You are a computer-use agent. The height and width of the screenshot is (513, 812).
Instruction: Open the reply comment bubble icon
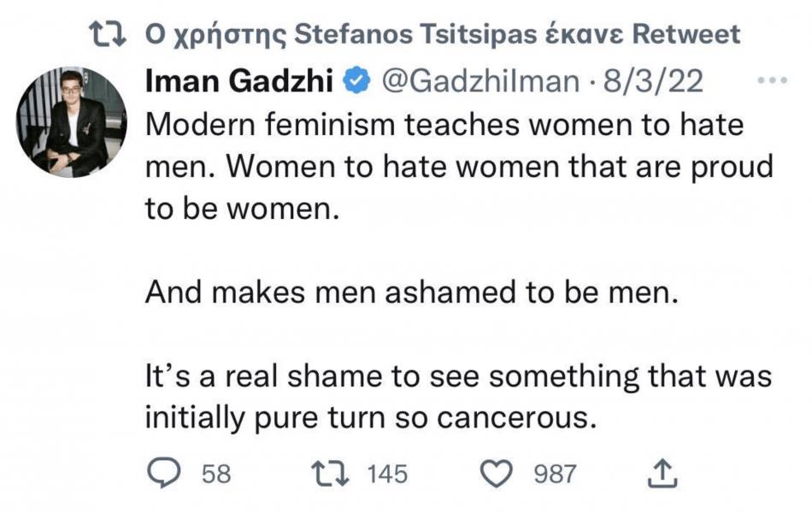click(164, 474)
